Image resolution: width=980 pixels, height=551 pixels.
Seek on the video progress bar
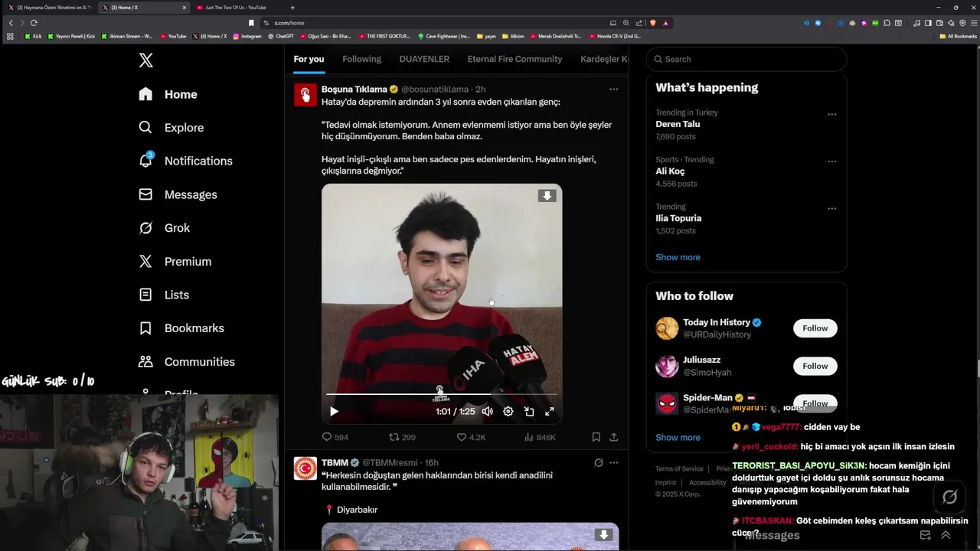click(x=441, y=394)
